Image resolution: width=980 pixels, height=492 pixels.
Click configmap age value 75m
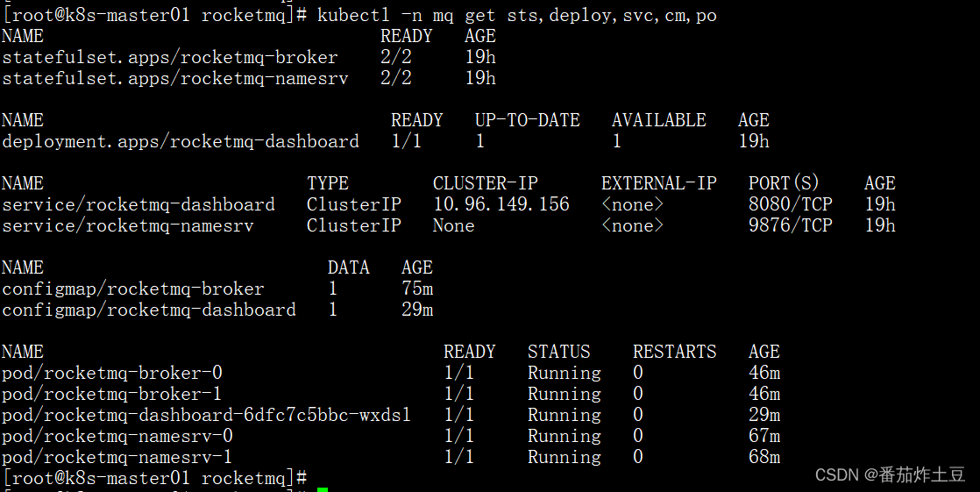[417, 289]
